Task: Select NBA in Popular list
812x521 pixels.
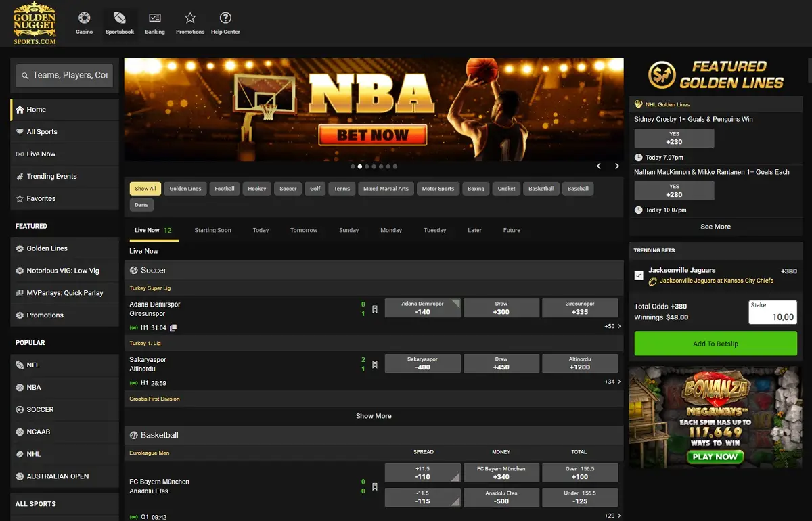Action: coord(65,388)
